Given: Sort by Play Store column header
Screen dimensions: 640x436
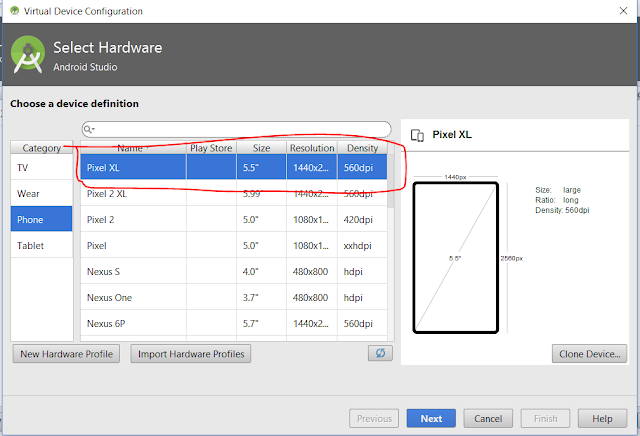Looking at the screenshot, I should (x=211, y=148).
